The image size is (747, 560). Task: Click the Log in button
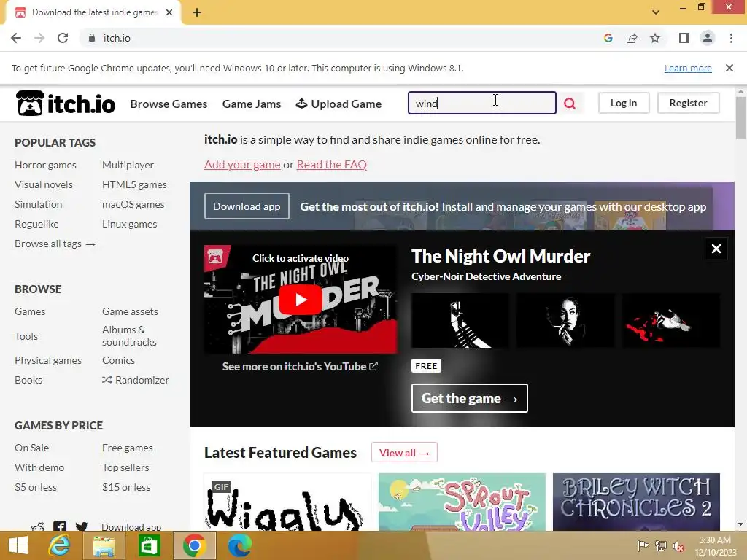[624, 103]
